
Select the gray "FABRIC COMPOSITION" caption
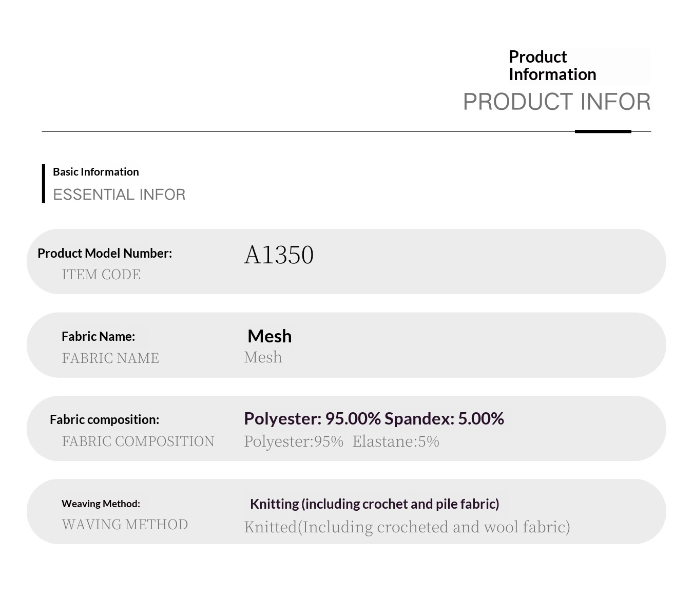pyautogui.click(x=138, y=441)
